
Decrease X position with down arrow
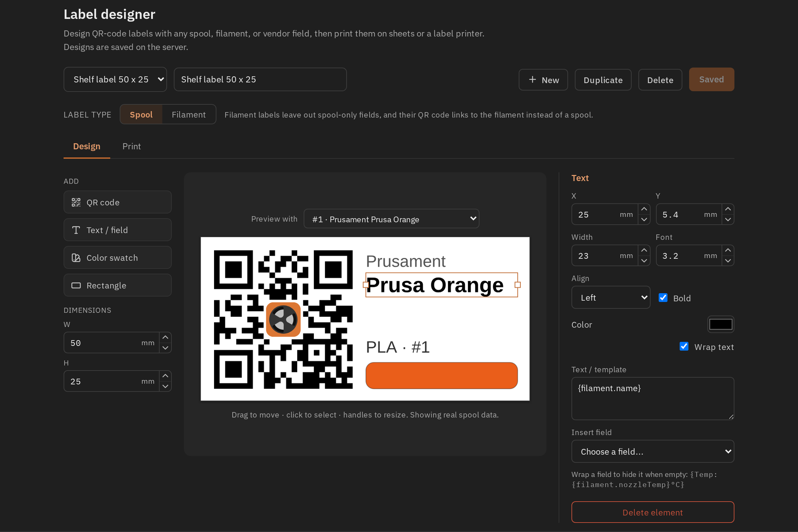pos(644,219)
